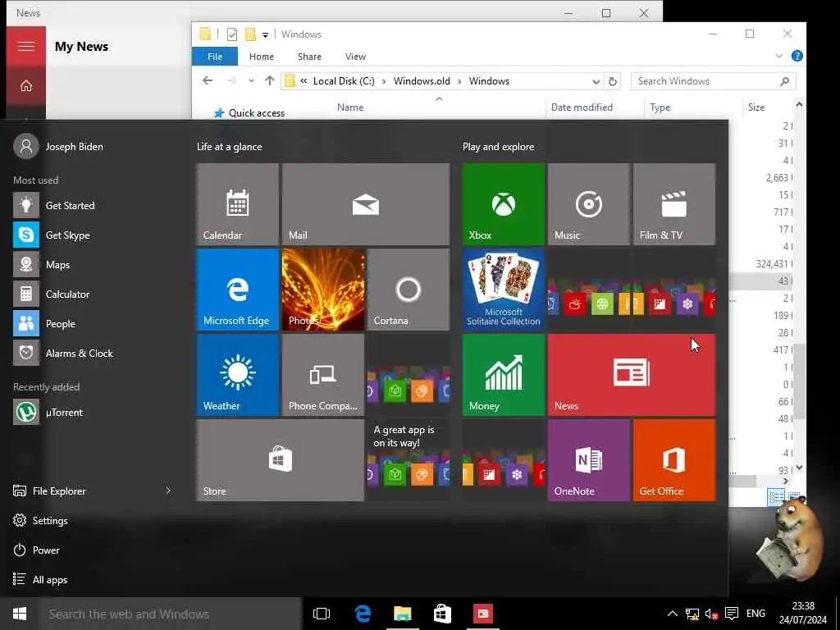Open the Mail tile
Screen dimensions: 840x630
365,204
